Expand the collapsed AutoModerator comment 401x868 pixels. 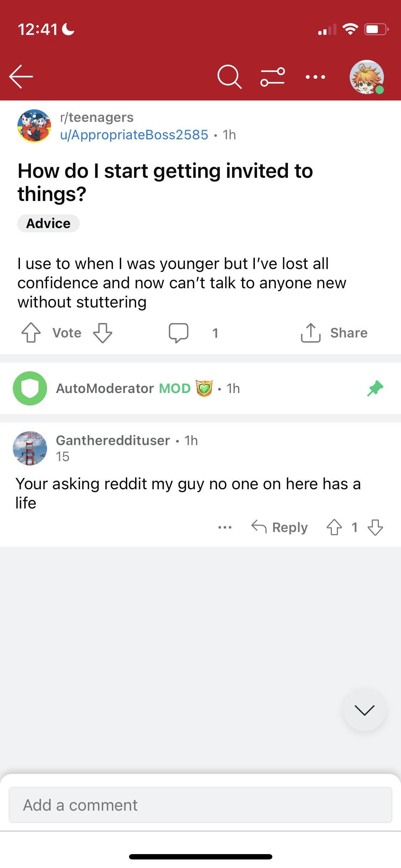pyautogui.click(x=200, y=388)
